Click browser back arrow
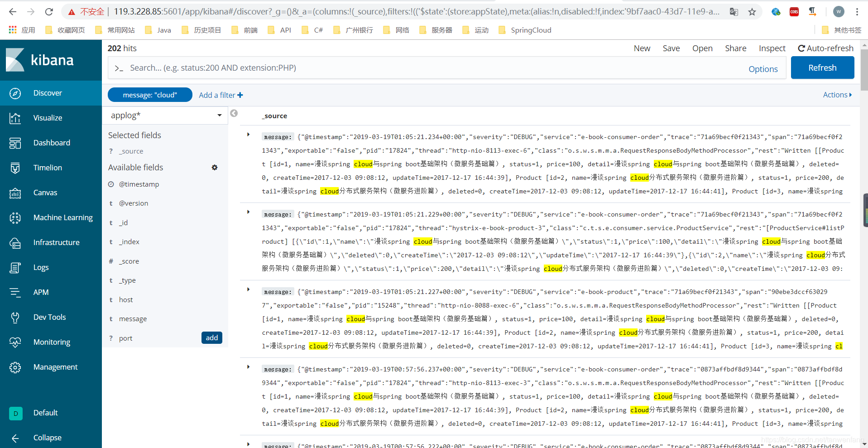Screen dimensions: 868x448 click(13, 12)
